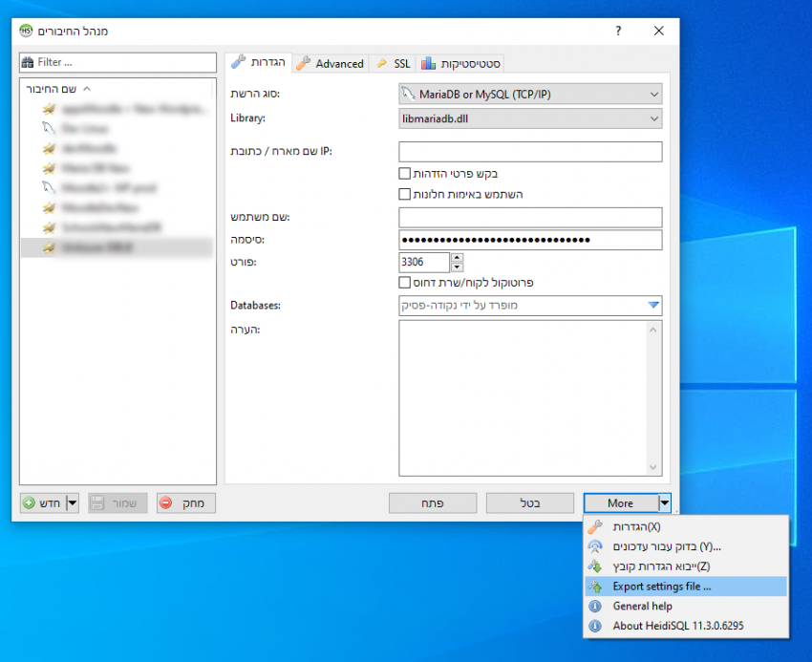This screenshot has height=662, width=812.
Task: Choose ייבוא הגדרות קובץ(Z) menu item
Action: (x=686, y=566)
